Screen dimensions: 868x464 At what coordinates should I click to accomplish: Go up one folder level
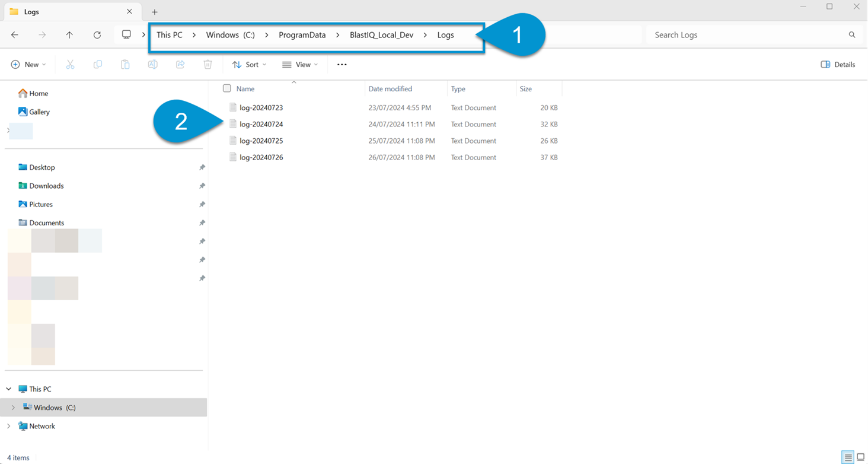(69, 35)
